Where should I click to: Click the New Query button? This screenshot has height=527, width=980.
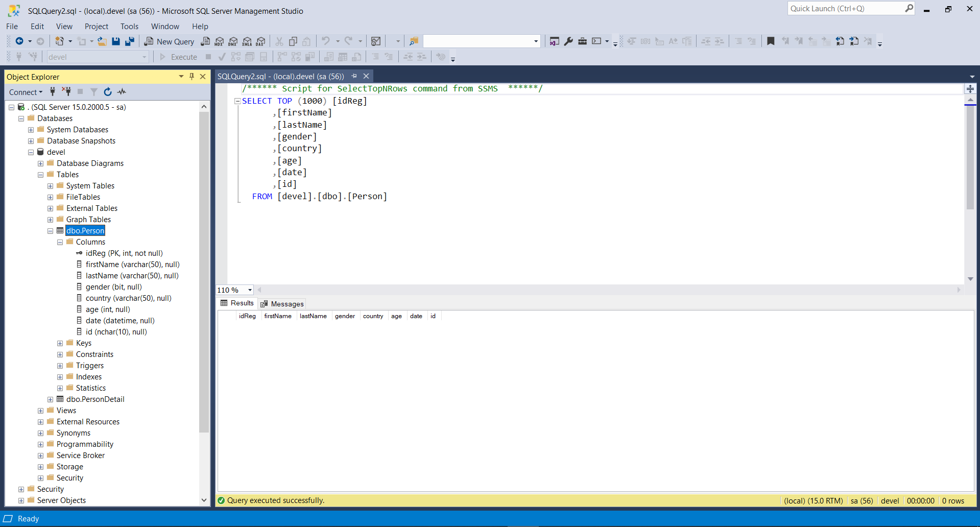170,41
